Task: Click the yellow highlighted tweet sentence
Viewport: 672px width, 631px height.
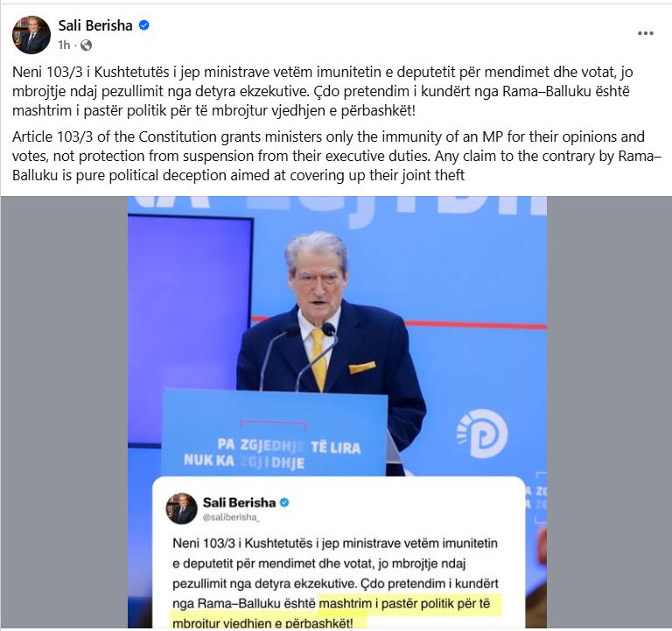Action: click(x=336, y=613)
